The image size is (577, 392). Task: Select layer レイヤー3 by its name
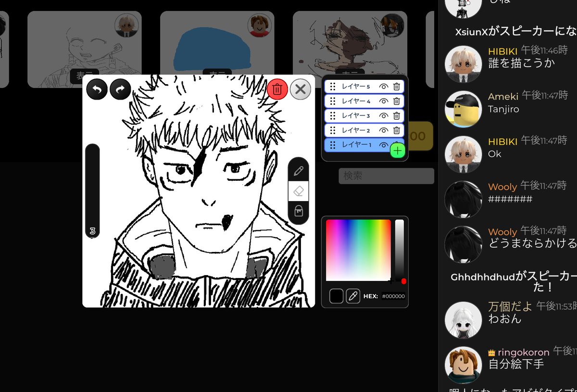[x=356, y=115]
